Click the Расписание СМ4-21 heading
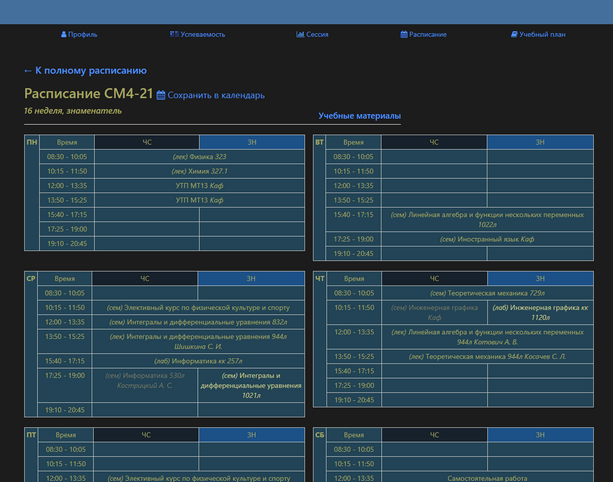Screen dimensions: 613x482 coord(88,94)
